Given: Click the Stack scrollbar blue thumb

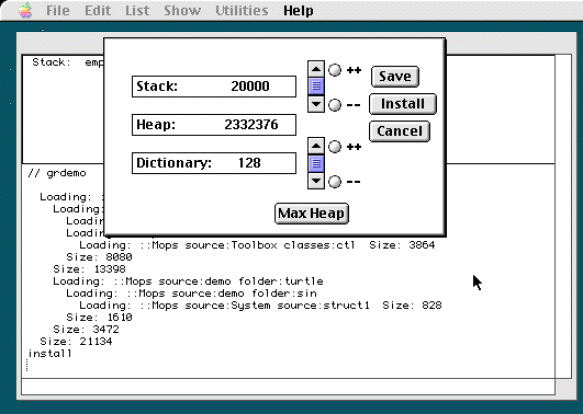Looking at the screenshot, I should [x=316, y=86].
